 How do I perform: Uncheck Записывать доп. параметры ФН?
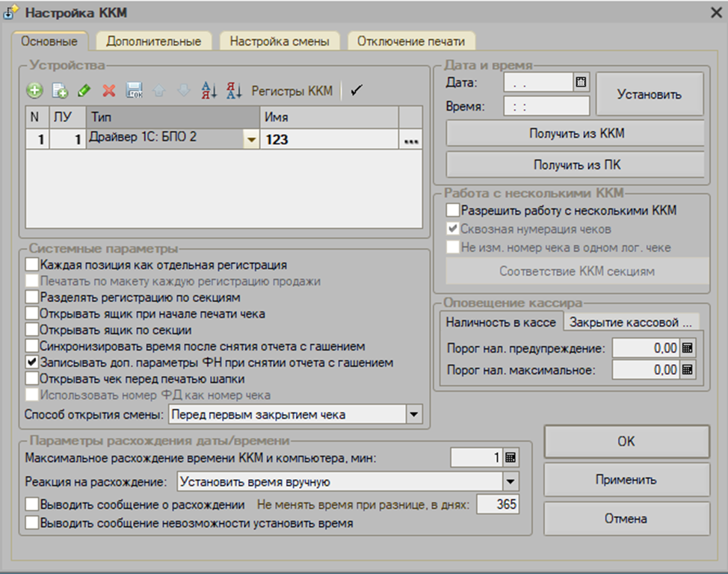click(x=31, y=362)
